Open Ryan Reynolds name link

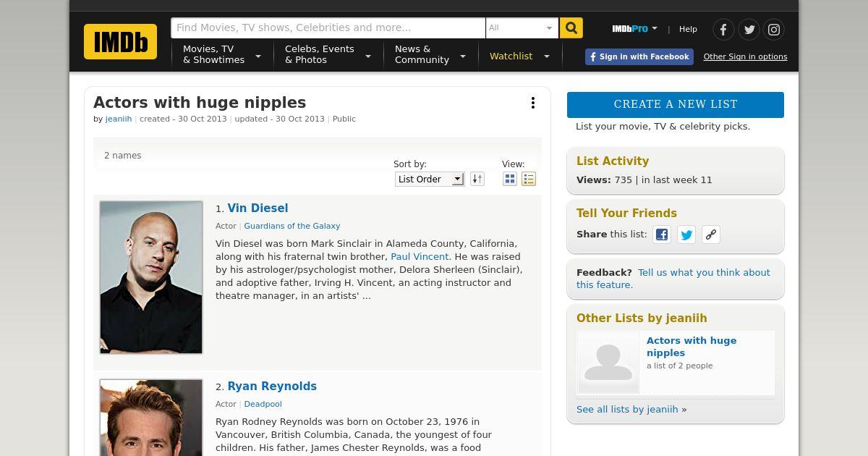tap(272, 387)
